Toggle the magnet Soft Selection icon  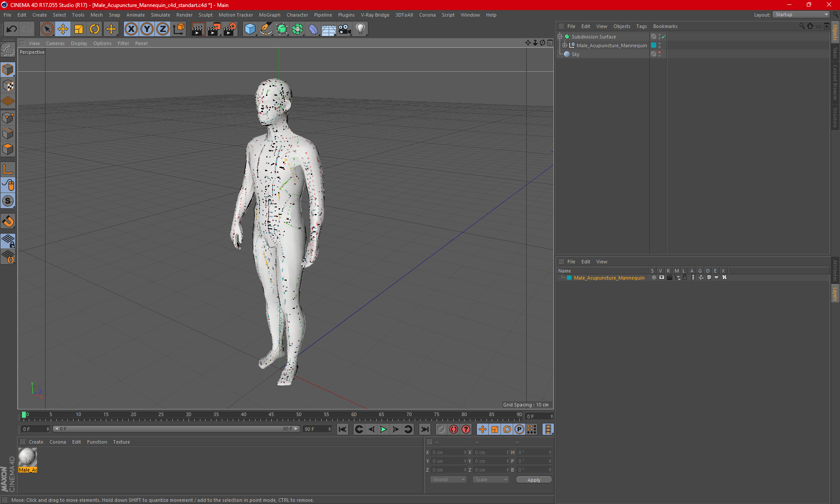8,221
